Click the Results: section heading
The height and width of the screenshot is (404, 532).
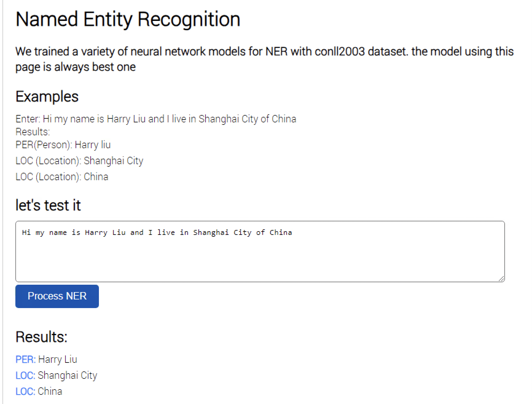(41, 337)
